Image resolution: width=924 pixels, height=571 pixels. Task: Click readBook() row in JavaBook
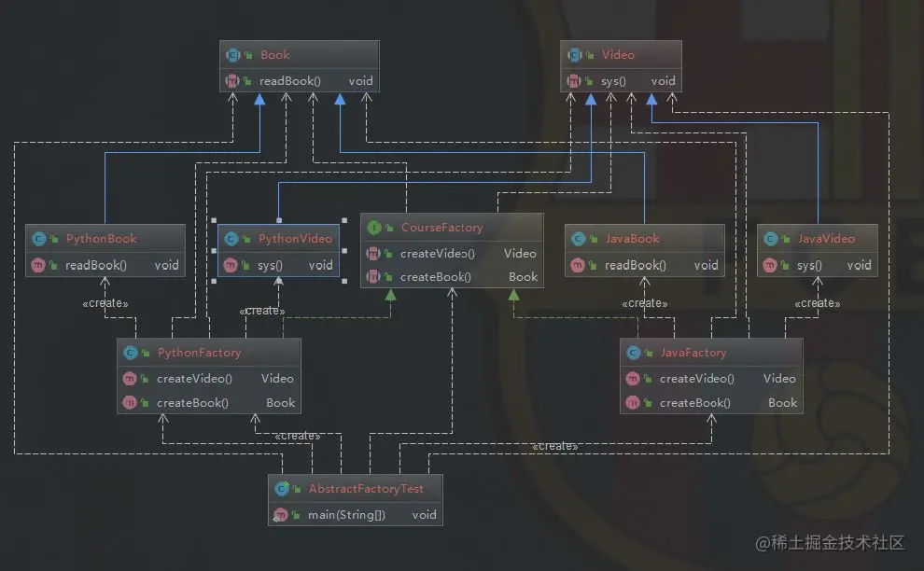coord(645,265)
